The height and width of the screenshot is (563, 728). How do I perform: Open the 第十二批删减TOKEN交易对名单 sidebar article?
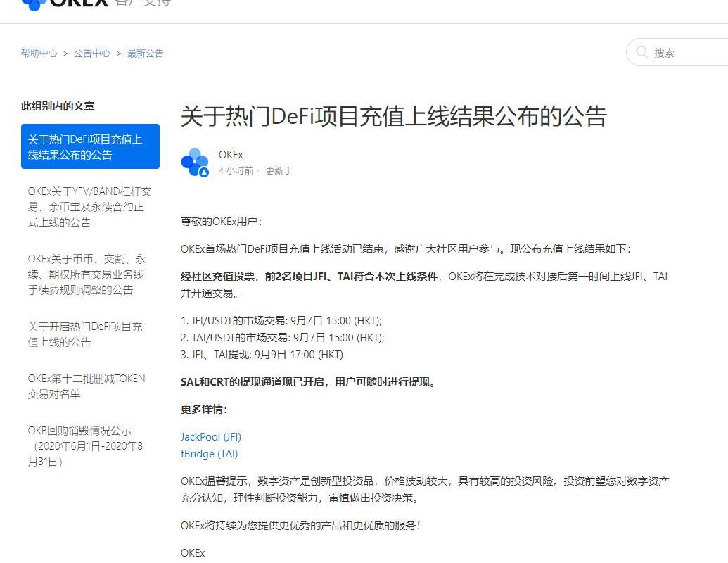[90, 386]
